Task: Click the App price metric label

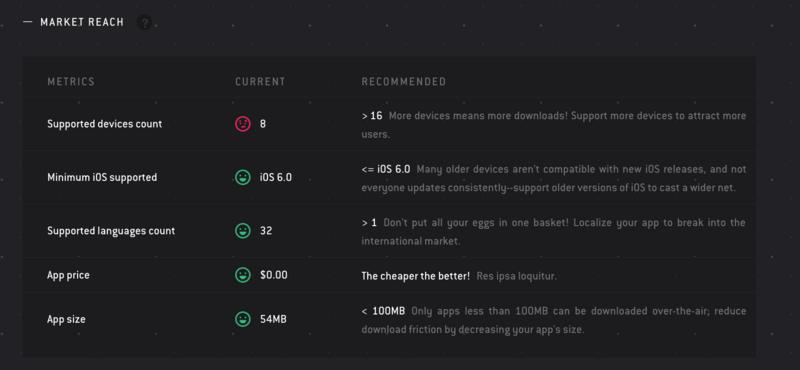Action: [x=68, y=275]
